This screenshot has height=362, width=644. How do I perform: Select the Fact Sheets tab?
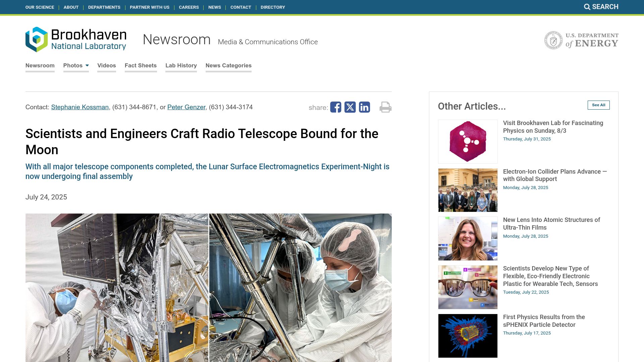tap(141, 65)
